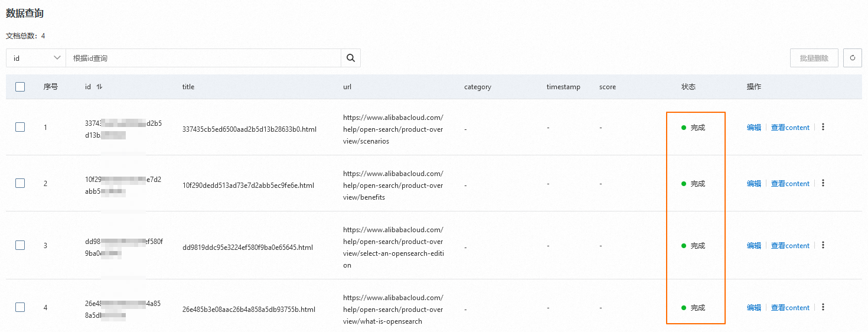
Task: Click the 批量删除 batch delete button
Action: [814, 58]
